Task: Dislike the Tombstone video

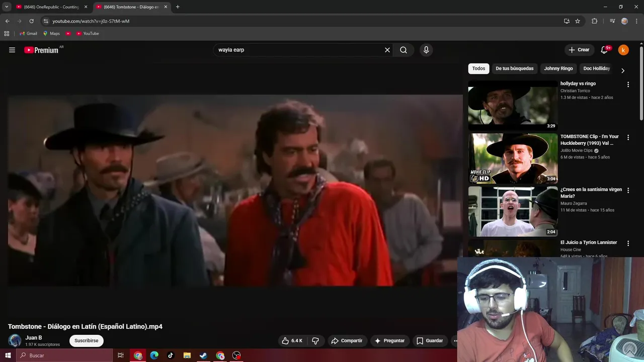Action: click(315, 340)
